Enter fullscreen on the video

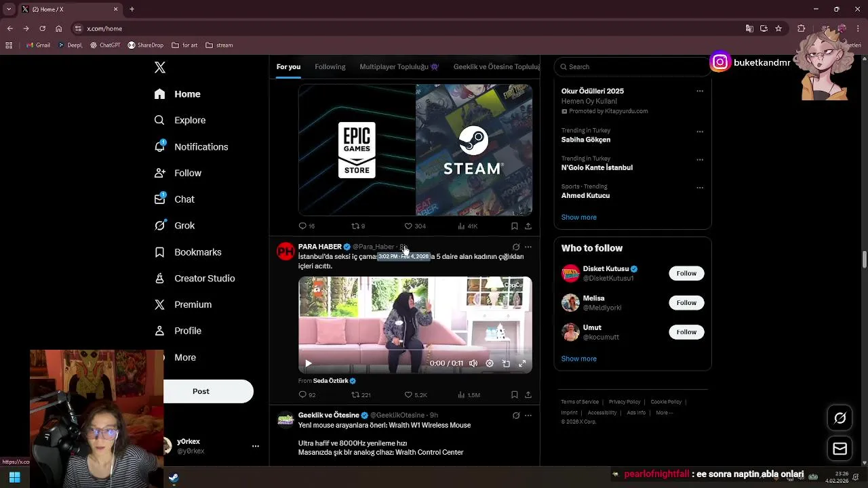pos(522,363)
